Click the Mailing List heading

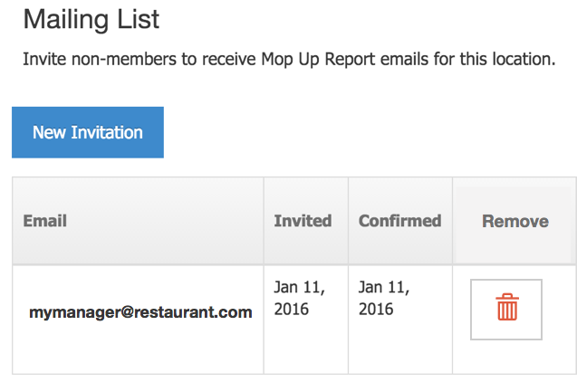[x=91, y=19]
